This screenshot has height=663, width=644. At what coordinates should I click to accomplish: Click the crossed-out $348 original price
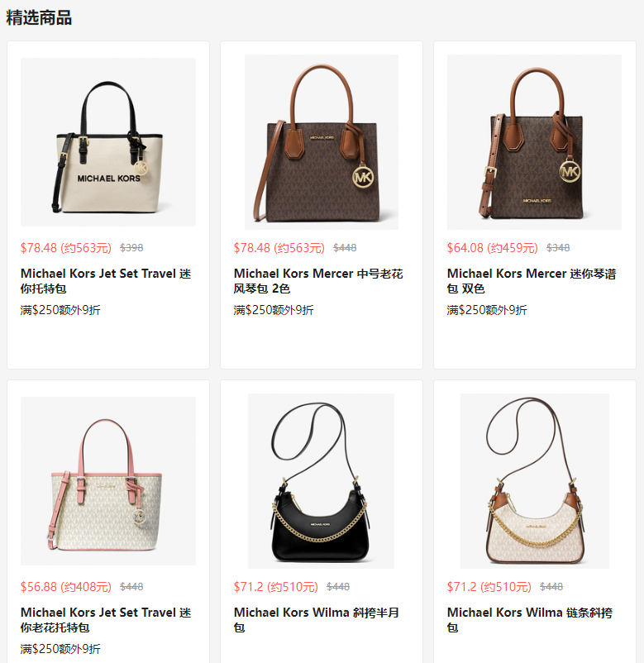tap(558, 248)
